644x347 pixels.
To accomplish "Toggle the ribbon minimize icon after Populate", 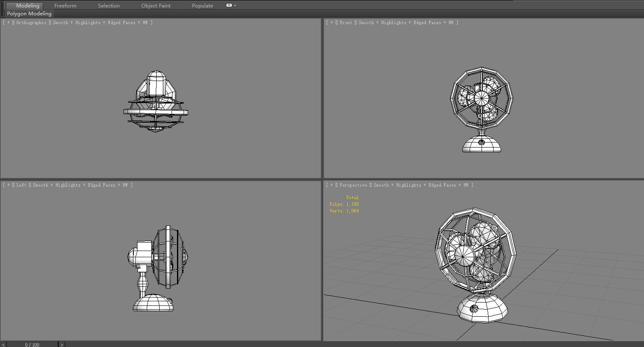I will (x=229, y=5).
